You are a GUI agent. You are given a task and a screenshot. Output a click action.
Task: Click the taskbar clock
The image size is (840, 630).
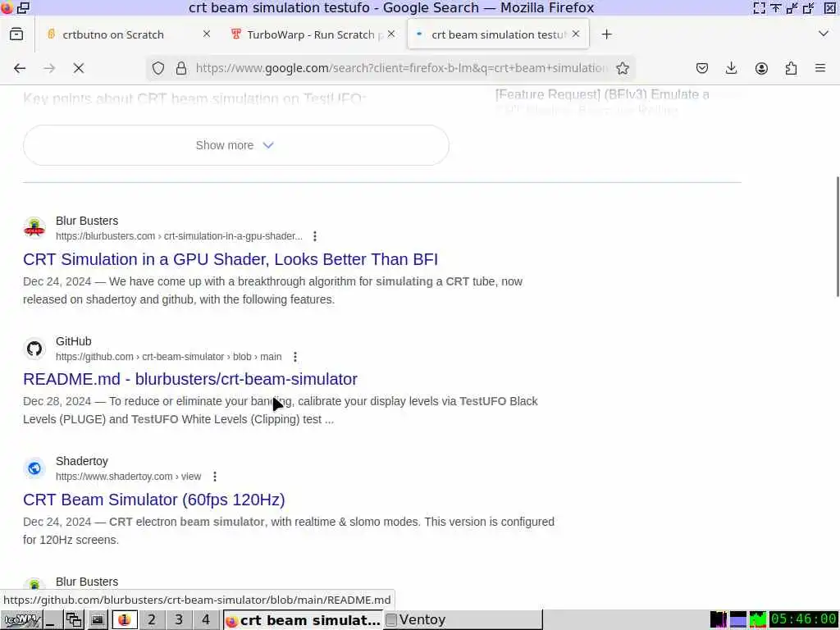(x=804, y=619)
